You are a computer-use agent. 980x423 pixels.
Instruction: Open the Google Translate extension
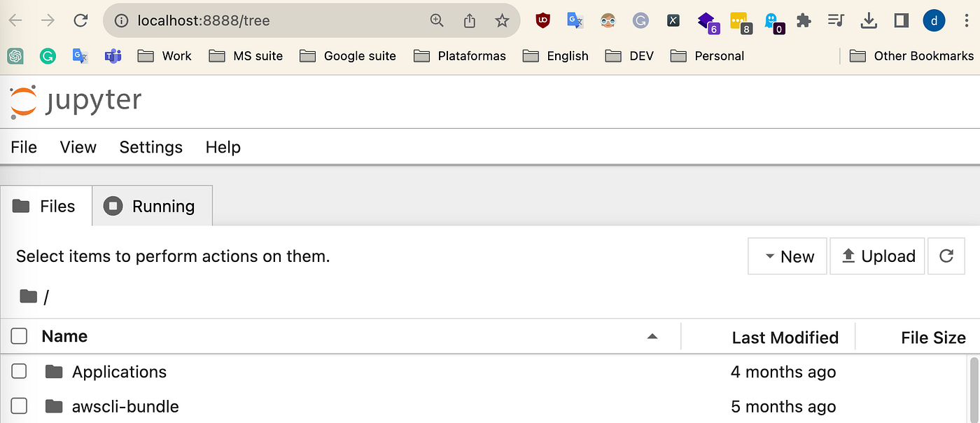click(575, 20)
